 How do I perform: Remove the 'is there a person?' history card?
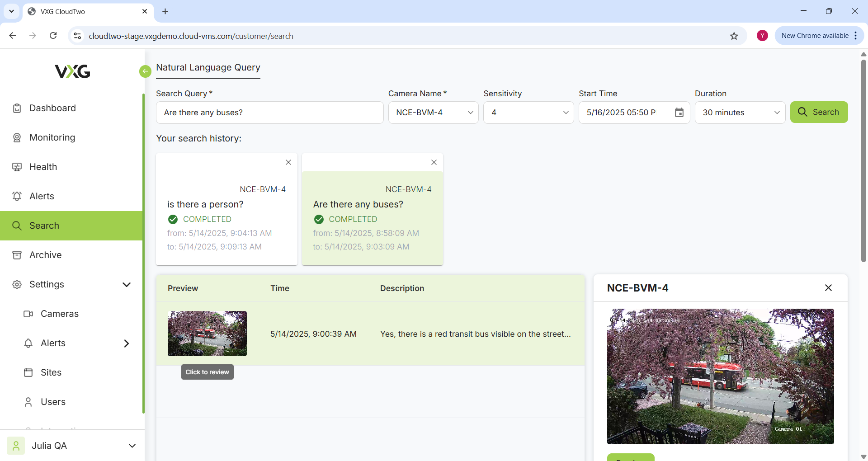[x=288, y=162]
